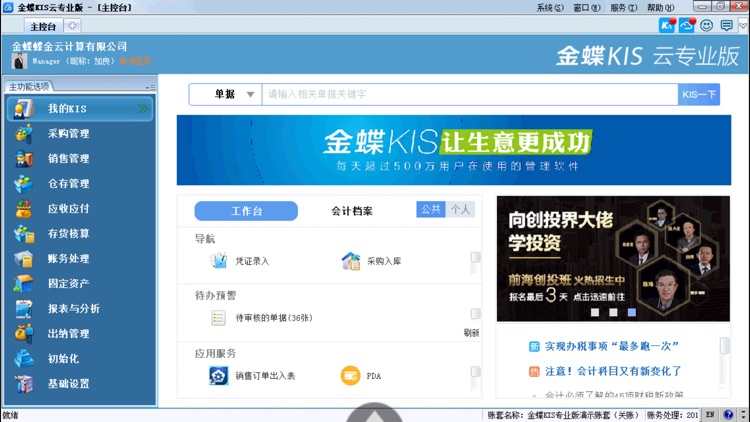
Task: Open 仓存管理 warehouse icon
Action: [x=23, y=184]
